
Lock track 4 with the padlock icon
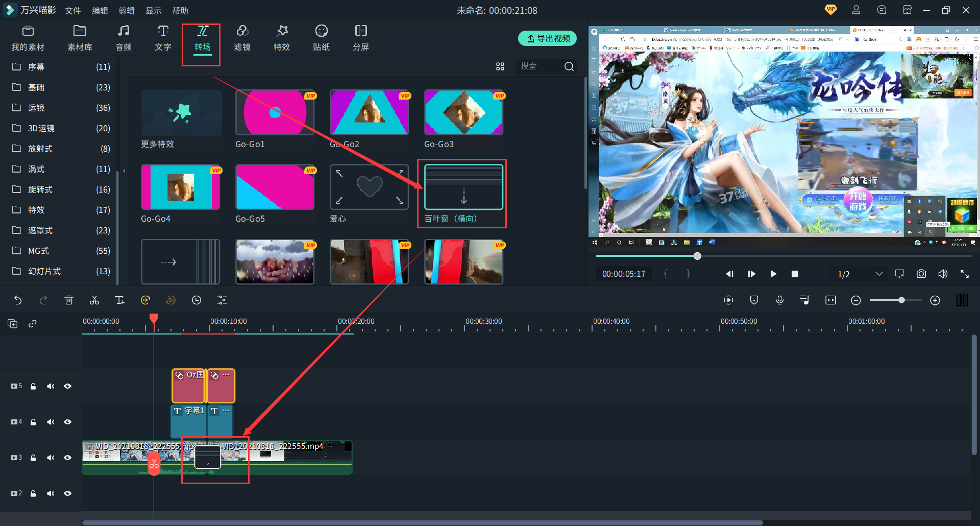pyautogui.click(x=33, y=422)
